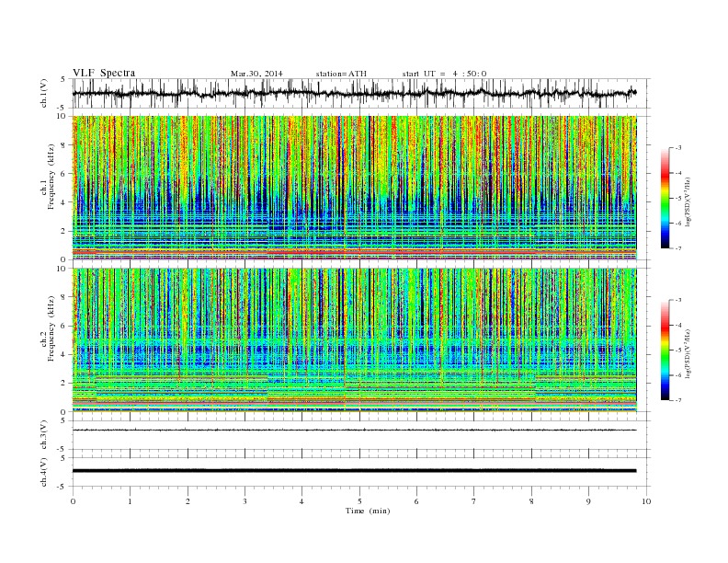Click the 'ch.4(V)' axis label

click(x=43, y=473)
